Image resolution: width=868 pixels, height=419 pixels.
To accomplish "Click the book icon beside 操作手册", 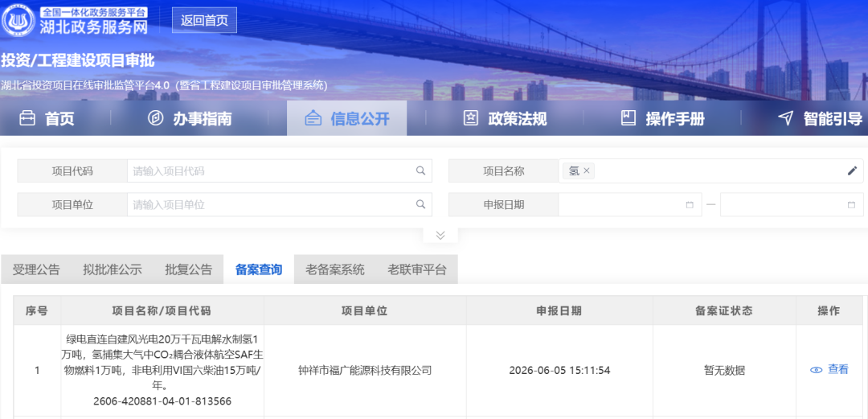I will click(x=628, y=118).
